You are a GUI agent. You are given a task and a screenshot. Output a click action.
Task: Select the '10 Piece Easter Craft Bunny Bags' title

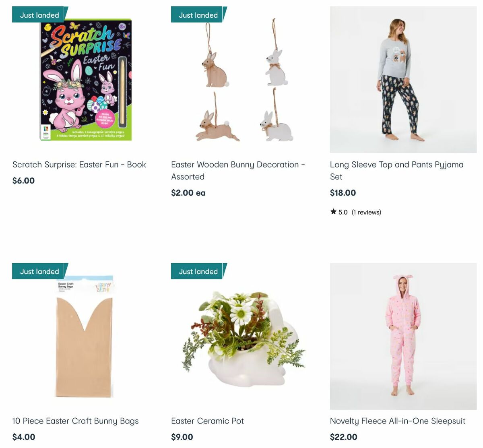pos(75,421)
